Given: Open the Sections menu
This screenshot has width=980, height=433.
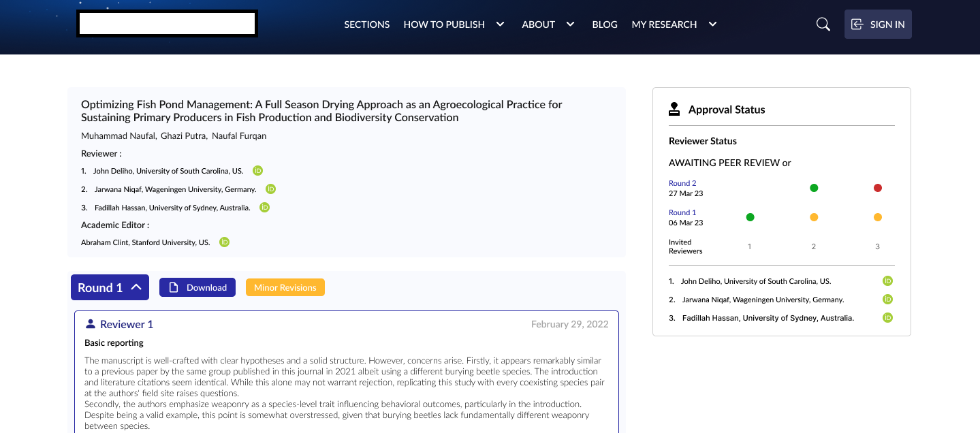Looking at the screenshot, I should pyautogui.click(x=367, y=25).
